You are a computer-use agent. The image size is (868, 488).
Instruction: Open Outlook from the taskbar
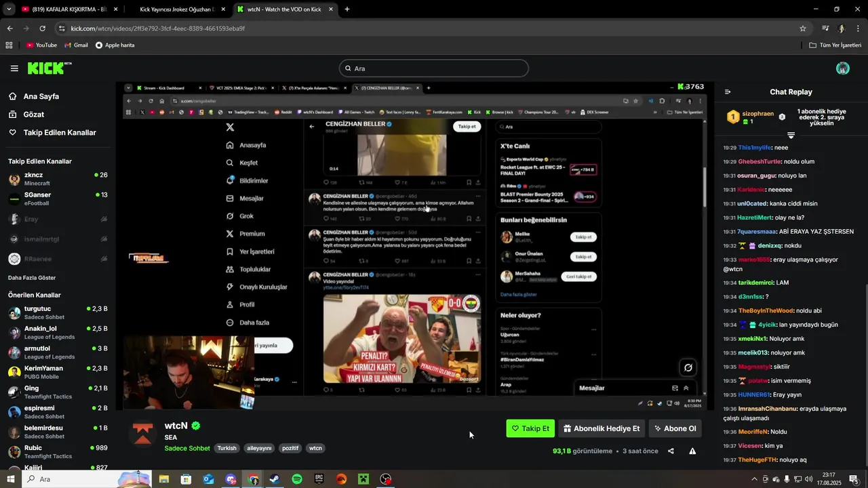pos(208,479)
